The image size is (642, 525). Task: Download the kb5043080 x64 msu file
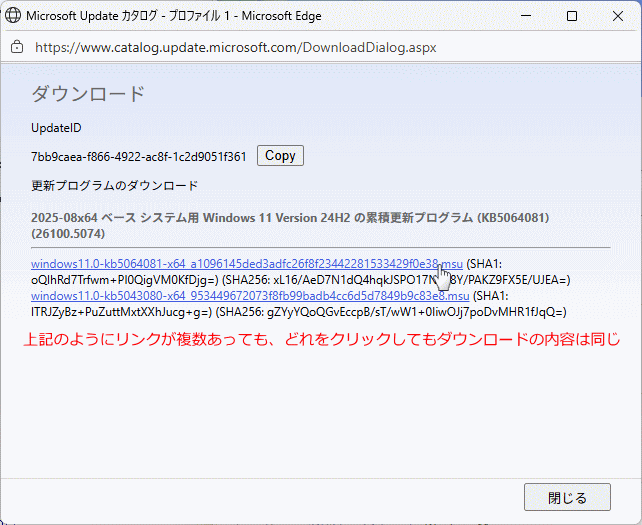[250, 296]
